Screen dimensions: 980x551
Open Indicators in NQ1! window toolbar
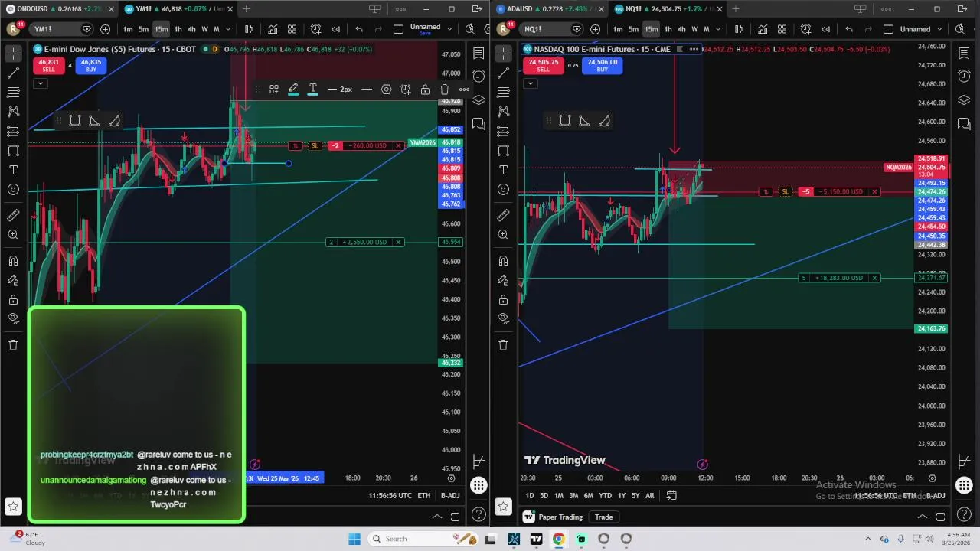pos(763,29)
